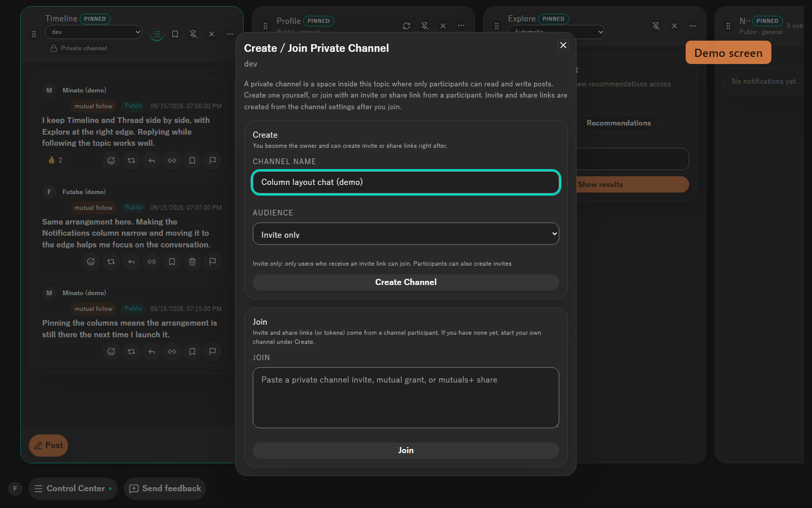Open Minato's avatar on the 07:00:00 PM post
The image size is (812, 508).
coord(49,90)
